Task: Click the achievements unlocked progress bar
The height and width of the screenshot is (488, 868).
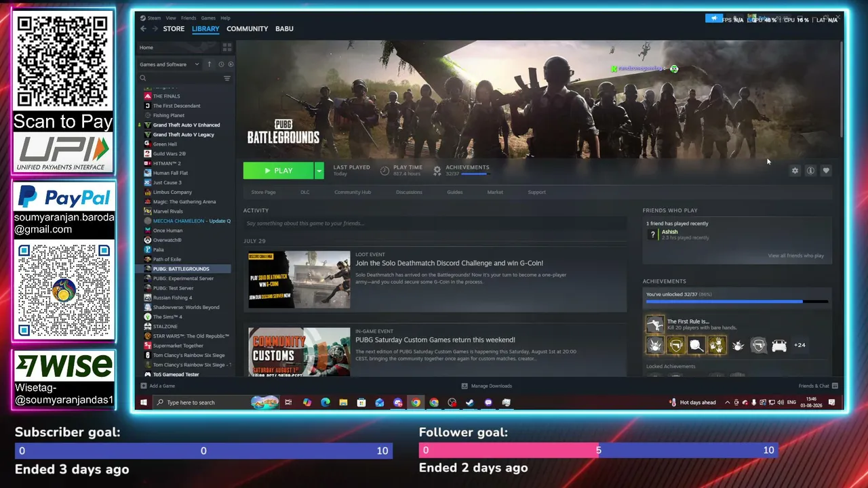Action: [737, 302]
